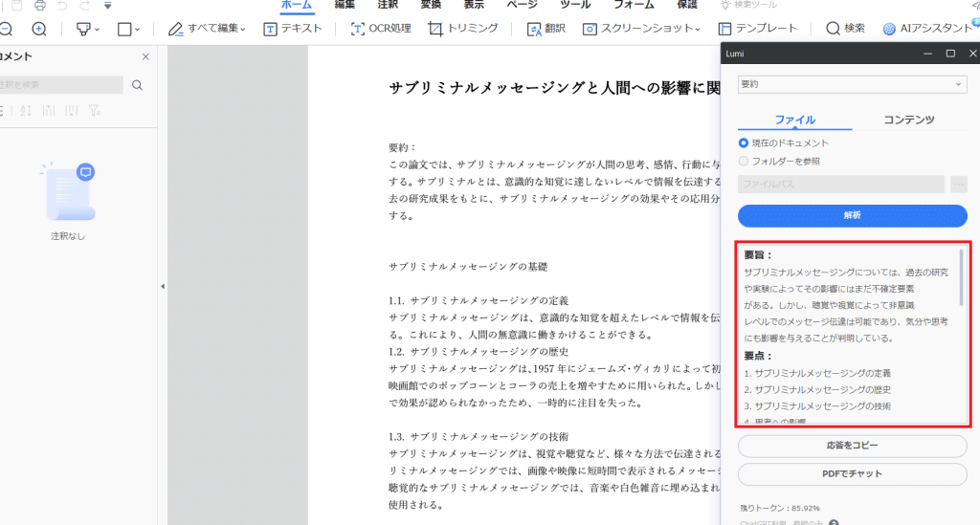Select the フォルダーを参照 radio button

click(744, 161)
